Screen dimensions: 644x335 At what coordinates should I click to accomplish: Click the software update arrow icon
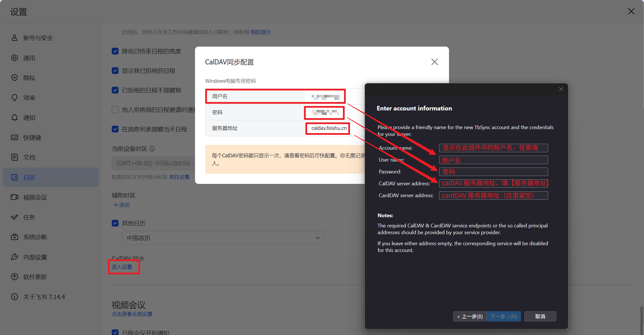tap(14, 277)
